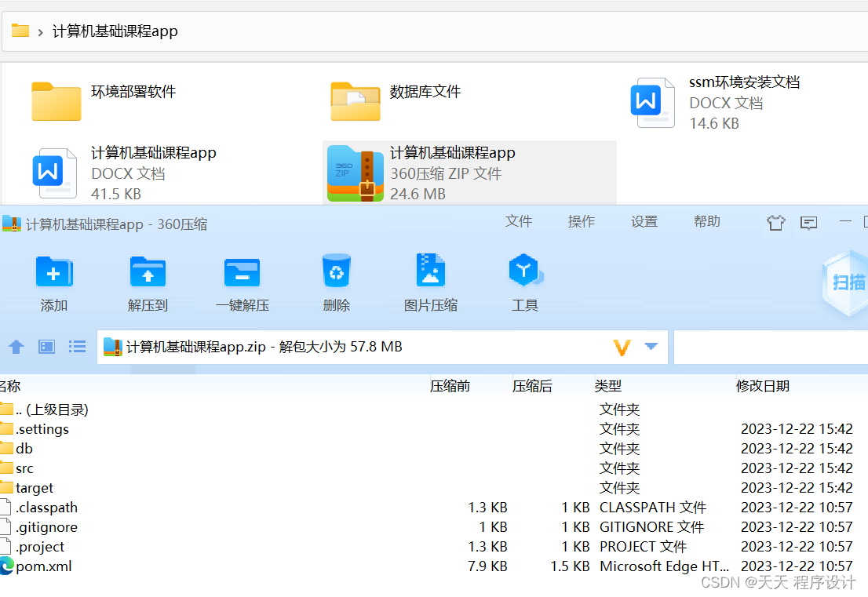Image resolution: width=868 pixels, height=597 pixels.
Task: Switch to the thumbnail view icon
Action: 46,347
